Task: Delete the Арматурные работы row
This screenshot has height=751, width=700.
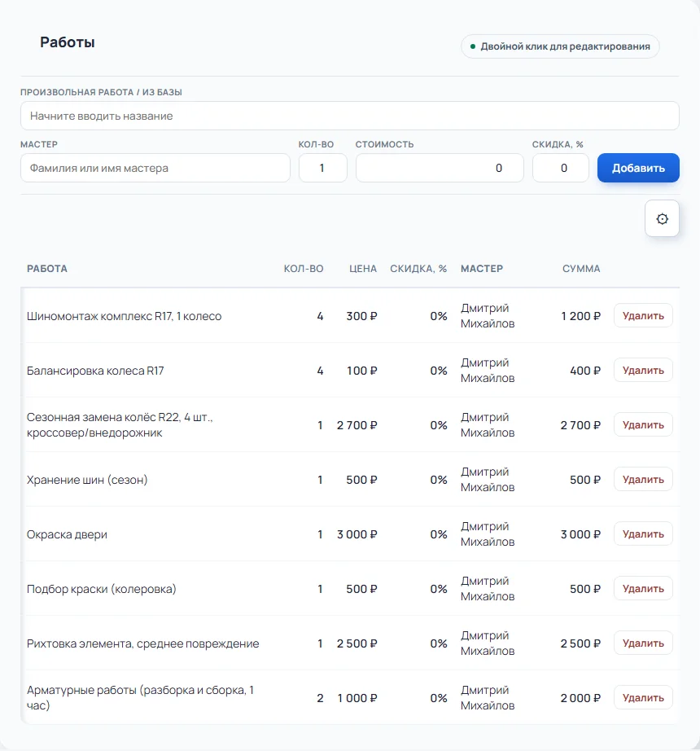Action: [x=643, y=698]
